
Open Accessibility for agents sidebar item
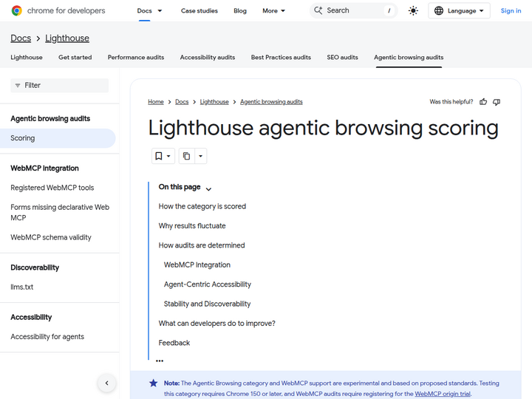(47, 337)
